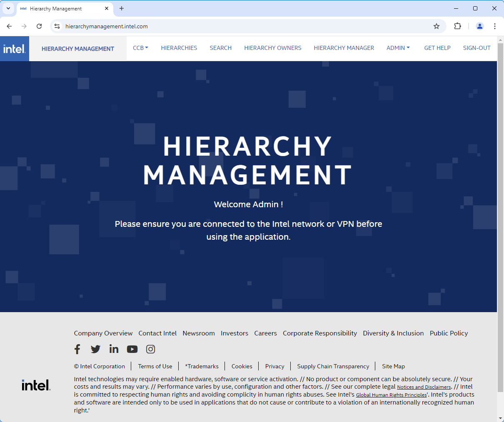Maximize the Chrome window
This screenshot has height=422, width=504.
(x=475, y=8)
